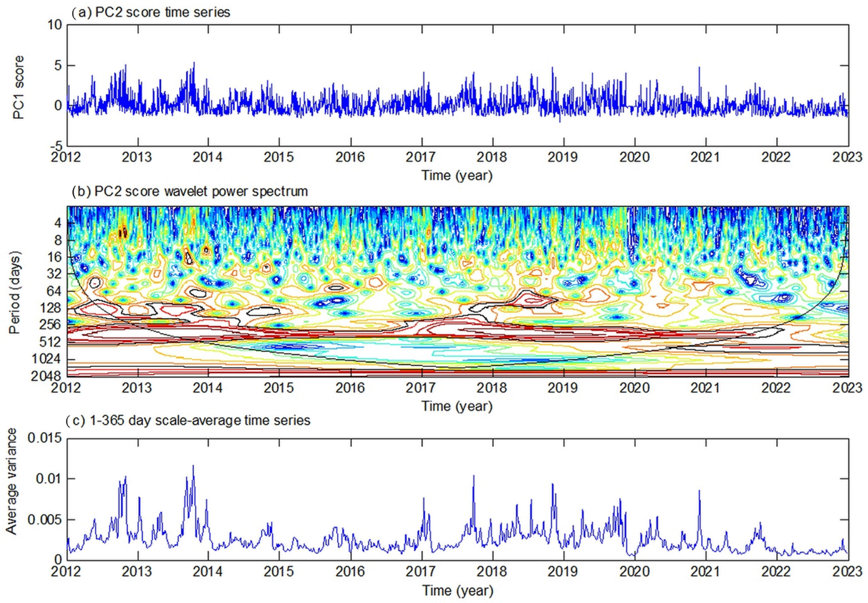This screenshot has width=868, height=603.
Task: Click the highest variance peak near late 2013
Action: [x=193, y=466]
